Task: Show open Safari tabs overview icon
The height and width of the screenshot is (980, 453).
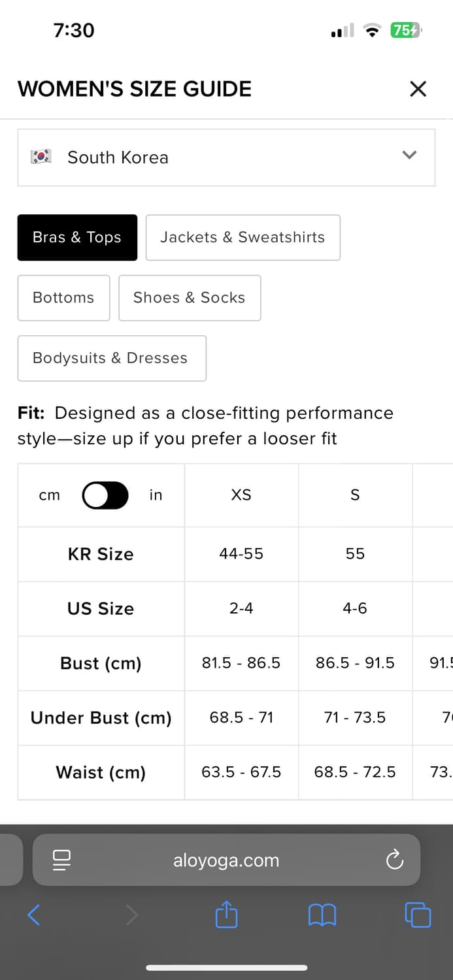Action: click(418, 914)
